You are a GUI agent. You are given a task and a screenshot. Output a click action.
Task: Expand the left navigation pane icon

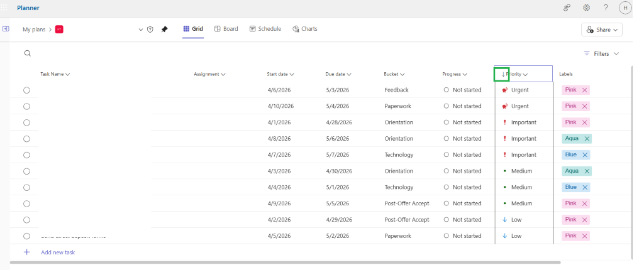click(6, 29)
